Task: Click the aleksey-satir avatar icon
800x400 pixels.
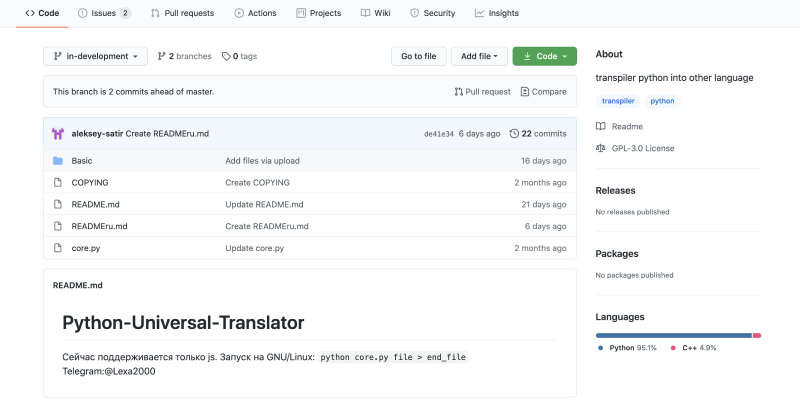Action: [x=58, y=133]
